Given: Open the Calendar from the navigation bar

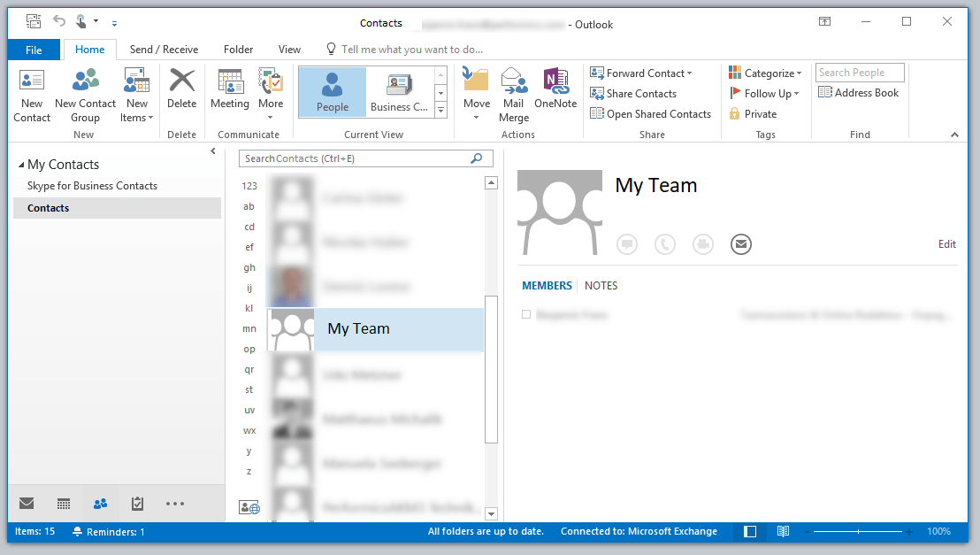Looking at the screenshot, I should click(x=63, y=503).
